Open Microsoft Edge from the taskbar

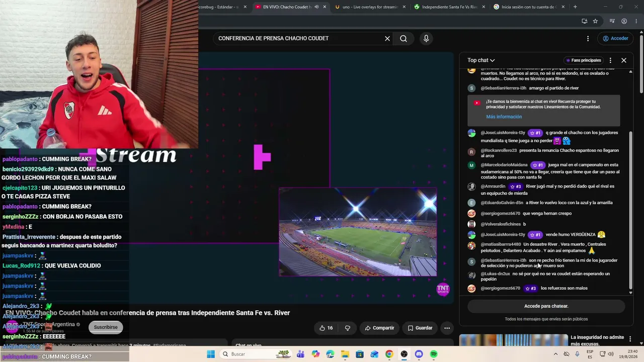330,354
